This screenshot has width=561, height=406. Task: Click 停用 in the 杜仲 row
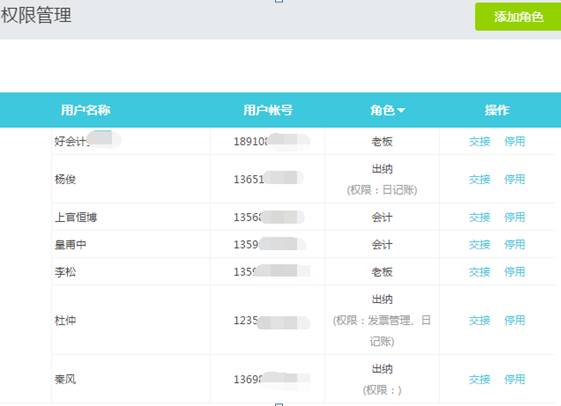click(514, 321)
